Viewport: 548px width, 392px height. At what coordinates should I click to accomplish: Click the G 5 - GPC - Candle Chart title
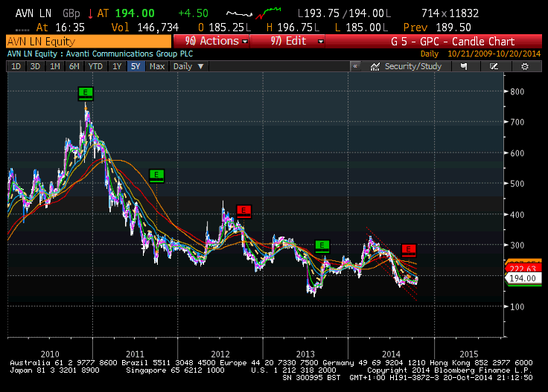coord(453,42)
